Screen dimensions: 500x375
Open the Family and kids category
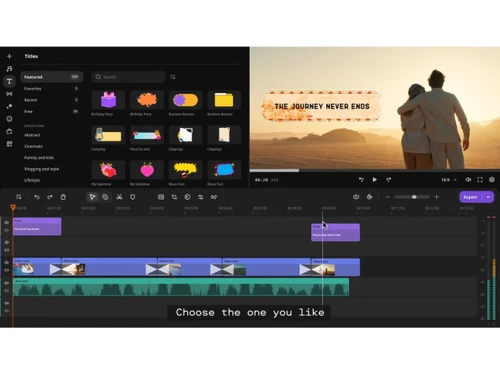pyautogui.click(x=39, y=158)
